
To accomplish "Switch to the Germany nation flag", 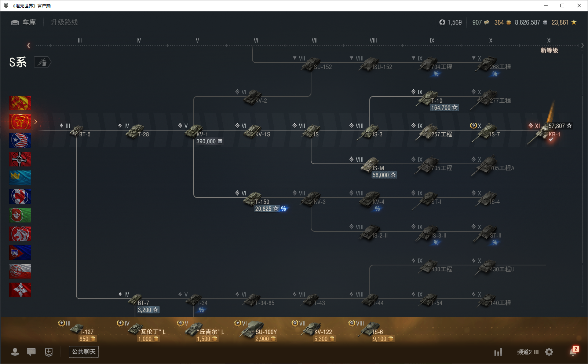I will click(x=20, y=159).
